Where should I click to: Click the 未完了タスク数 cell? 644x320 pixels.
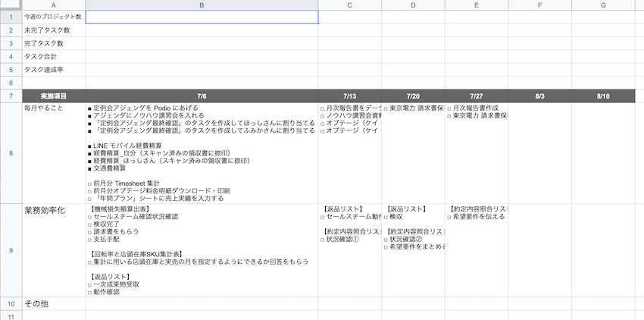click(53, 30)
